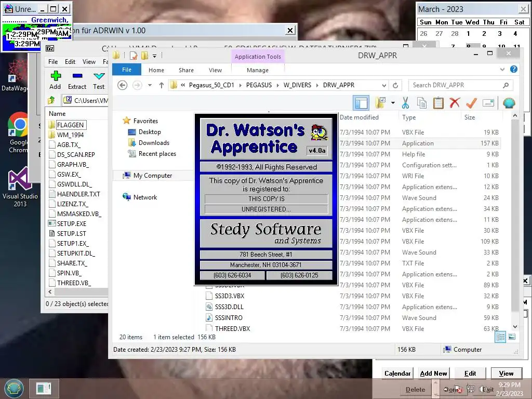Click the New folder icon in quick access toolbar

click(x=144, y=55)
